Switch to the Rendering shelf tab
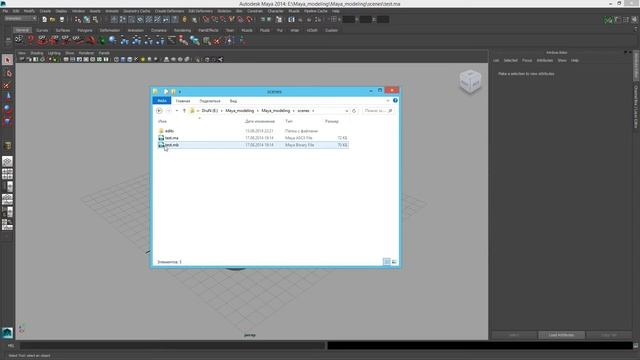640x360 pixels. (x=182, y=30)
